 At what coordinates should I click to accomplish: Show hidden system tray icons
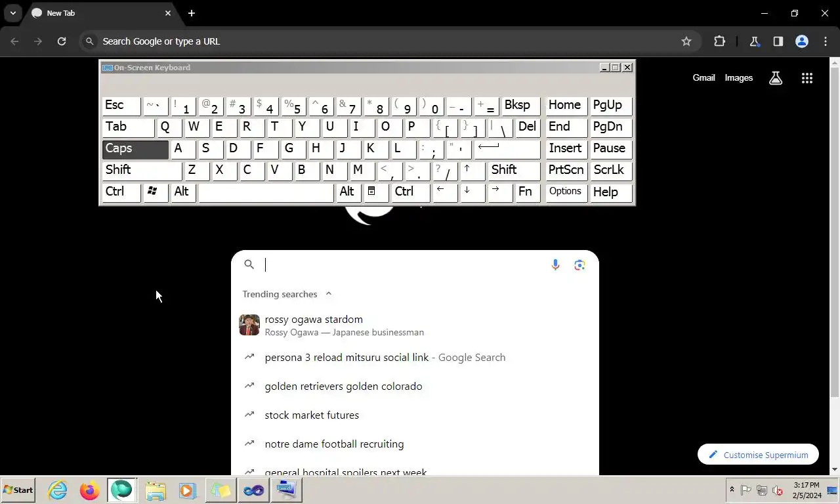(732, 490)
